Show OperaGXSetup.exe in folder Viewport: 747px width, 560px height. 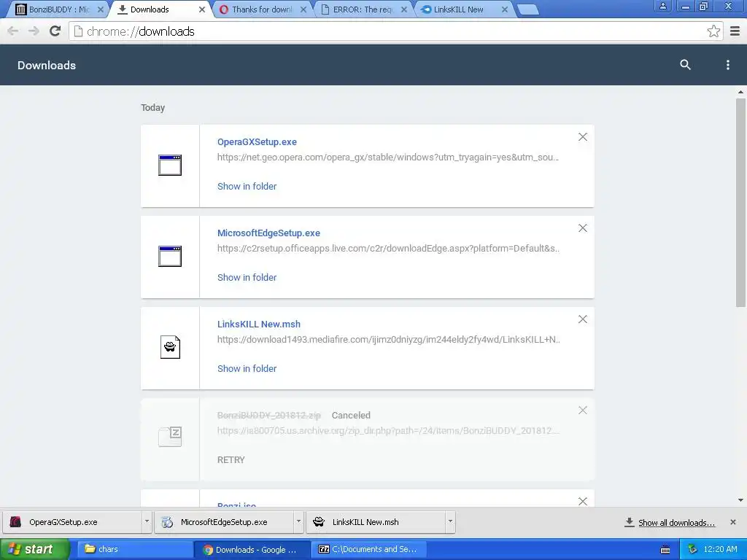247,186
